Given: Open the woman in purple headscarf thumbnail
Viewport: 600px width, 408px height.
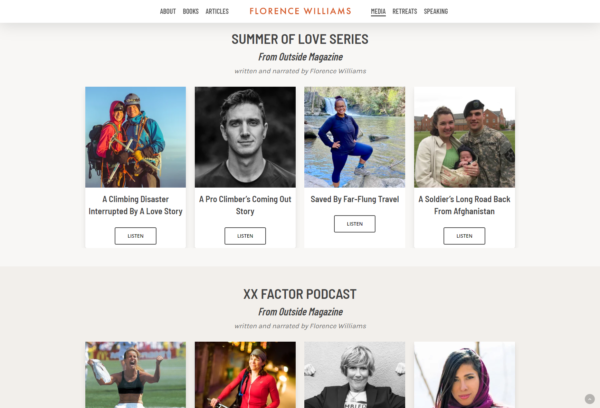Looking at the screenshot, I should click(464, 375).
